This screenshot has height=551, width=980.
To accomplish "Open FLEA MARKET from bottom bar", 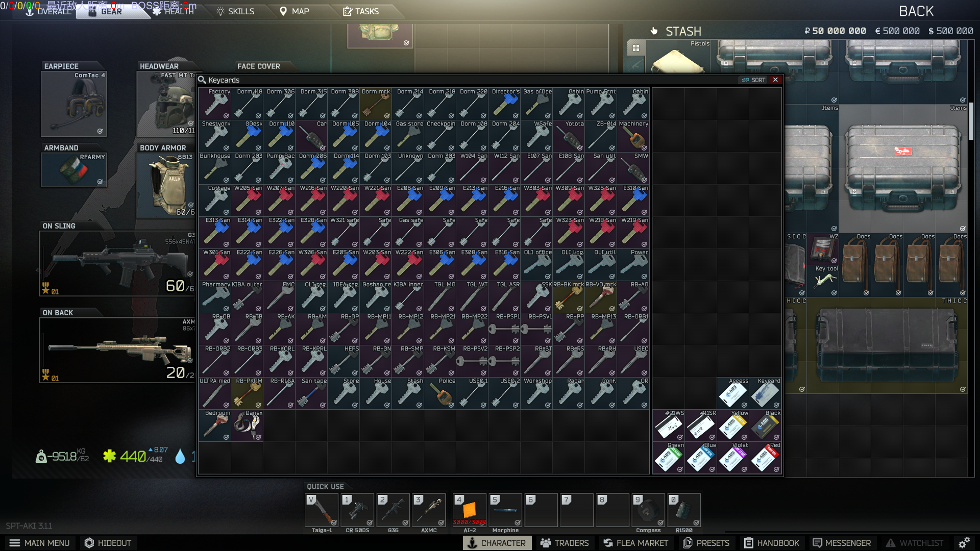I will point(635,543).
